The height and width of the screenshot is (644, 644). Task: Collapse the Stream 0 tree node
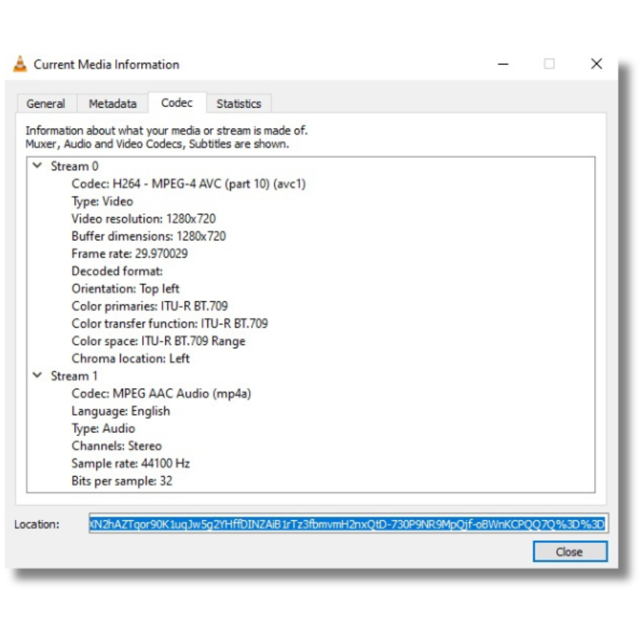coord(38,166)
